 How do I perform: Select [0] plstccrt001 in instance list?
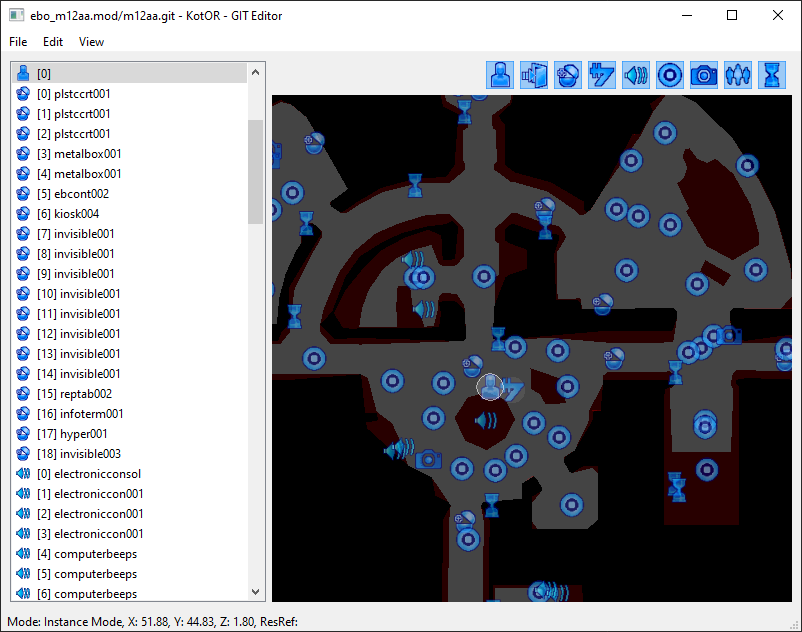129,94
